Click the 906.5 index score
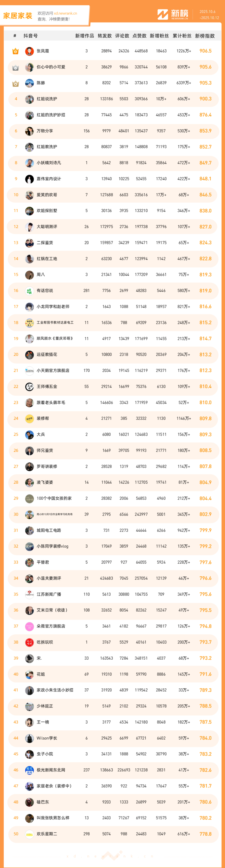The width and height of the screenshot is (225, 868). (x=205, y=51)
